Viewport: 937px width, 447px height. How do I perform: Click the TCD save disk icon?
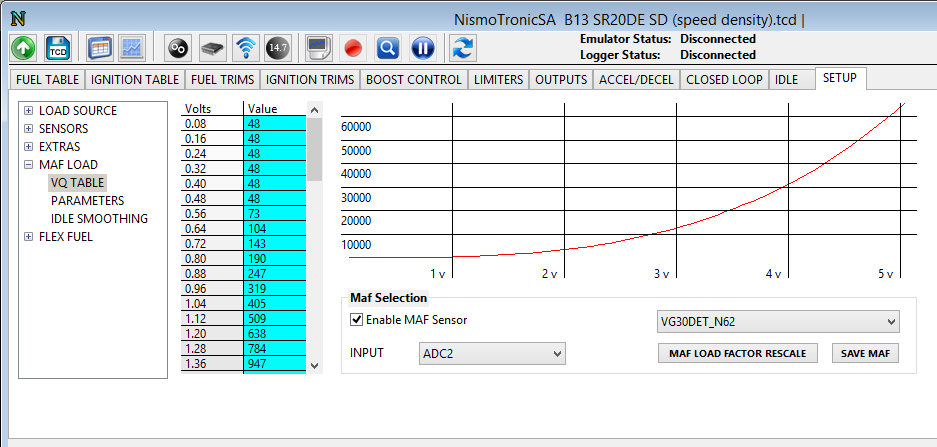tap(59, 47)
